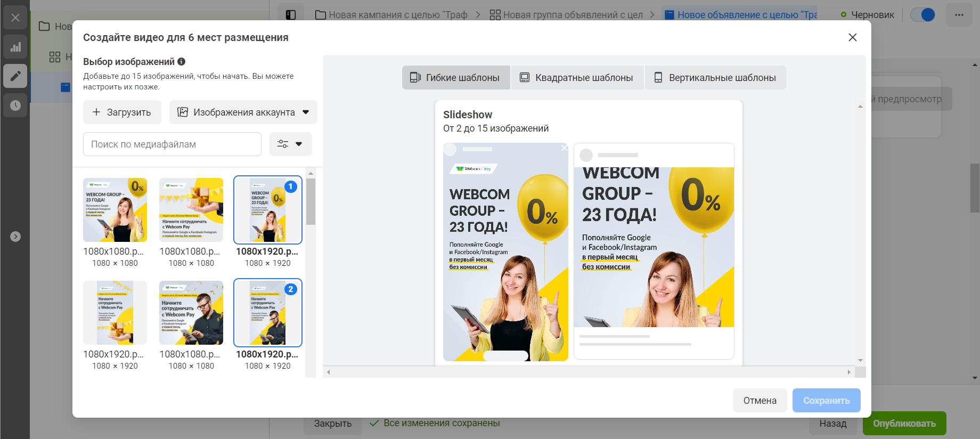Click the square templates icon

(525, 78)
